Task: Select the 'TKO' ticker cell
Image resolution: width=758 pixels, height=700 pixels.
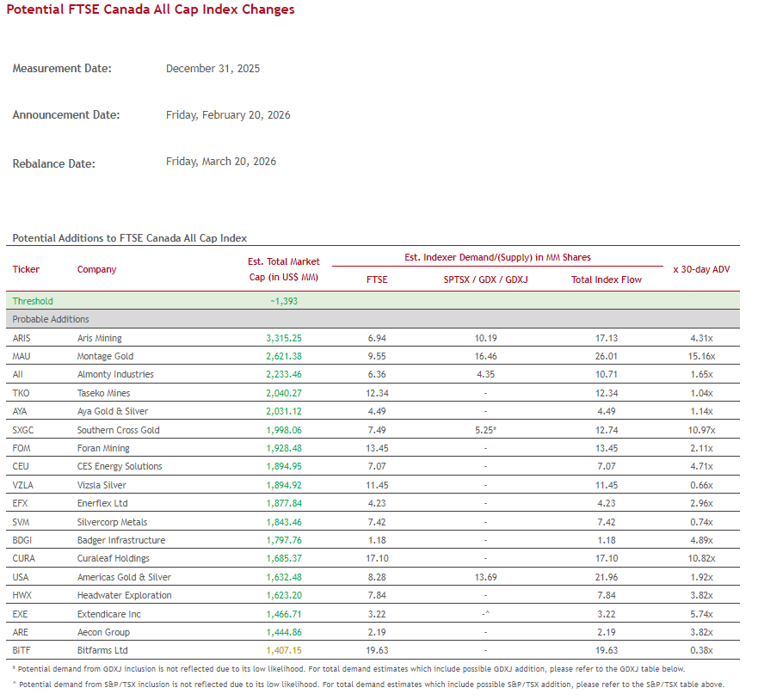Action: pos(21,393)
